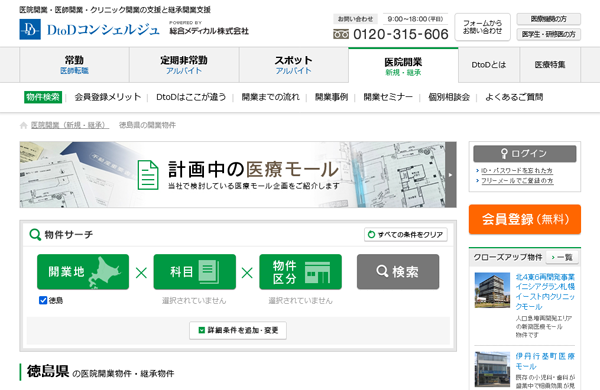Screen dimensions: 600x390
Task: Open the 常勤 医師転職 tab
Action: 74,65
